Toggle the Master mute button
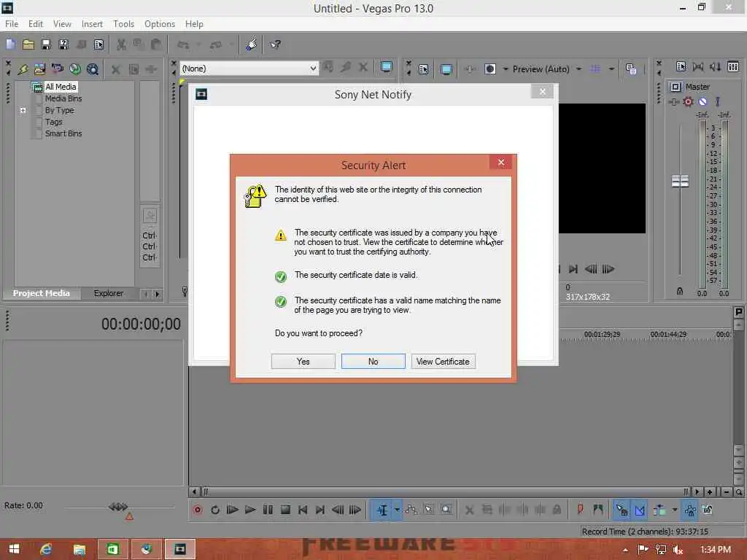747x560 pixels. point(703,101)
